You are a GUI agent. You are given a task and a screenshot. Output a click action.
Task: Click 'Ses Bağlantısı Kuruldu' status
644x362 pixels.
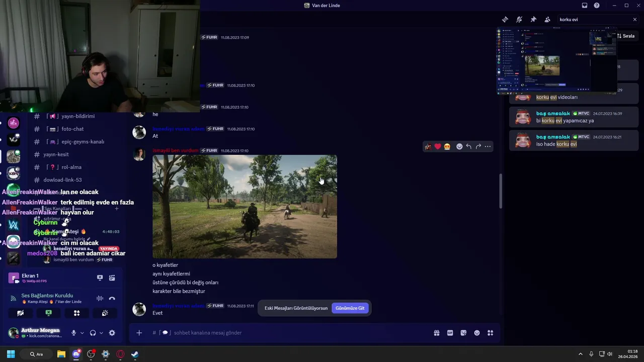47,296
